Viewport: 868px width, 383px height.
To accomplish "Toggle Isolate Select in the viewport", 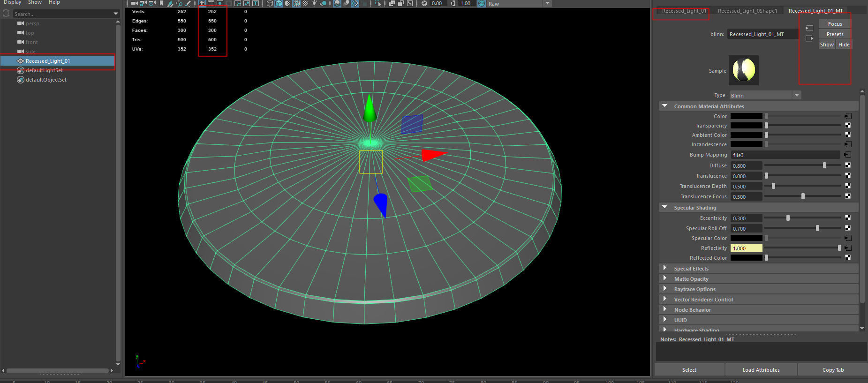I will (x=378, y=3).
